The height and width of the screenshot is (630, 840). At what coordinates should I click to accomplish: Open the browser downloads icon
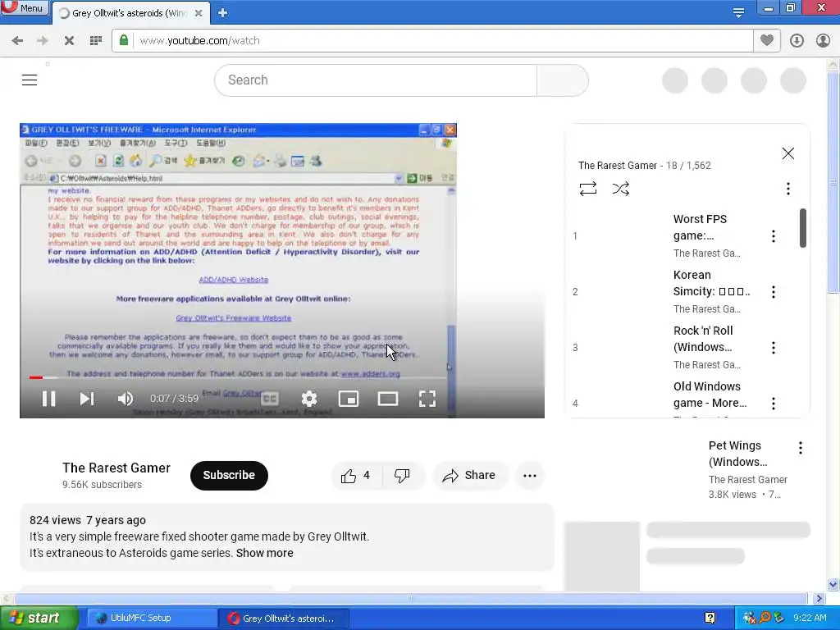pyautogui.click(x=797, y=41)
